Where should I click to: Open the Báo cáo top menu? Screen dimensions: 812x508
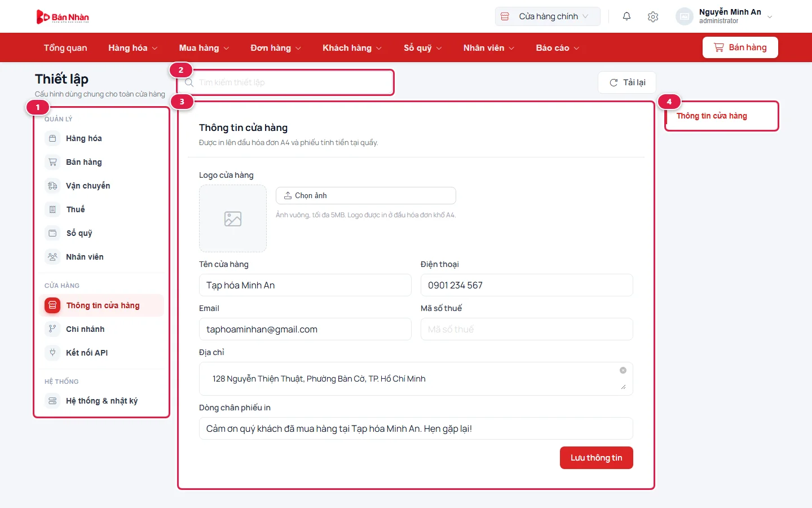[557, 48]
